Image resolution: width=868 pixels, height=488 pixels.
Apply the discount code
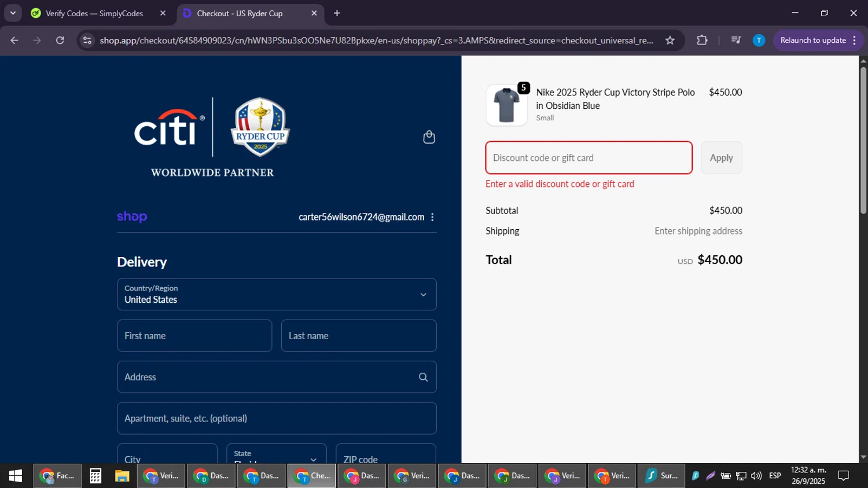coord(722,157)
